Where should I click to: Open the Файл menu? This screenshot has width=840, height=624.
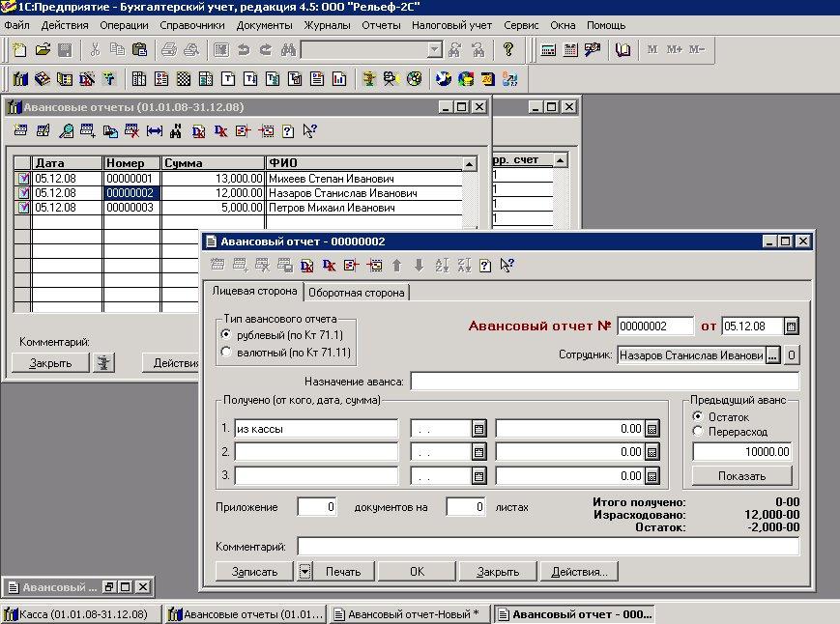(x=17, y=25)
